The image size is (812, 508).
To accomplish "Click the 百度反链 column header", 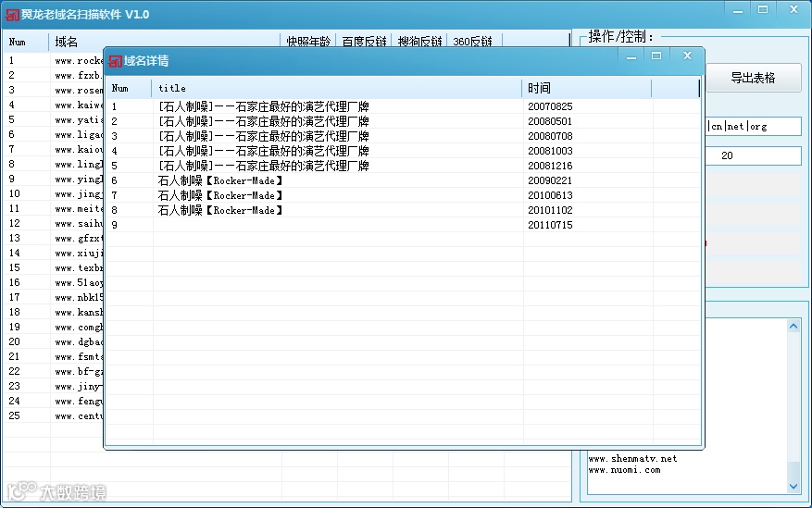I will 364,42.
